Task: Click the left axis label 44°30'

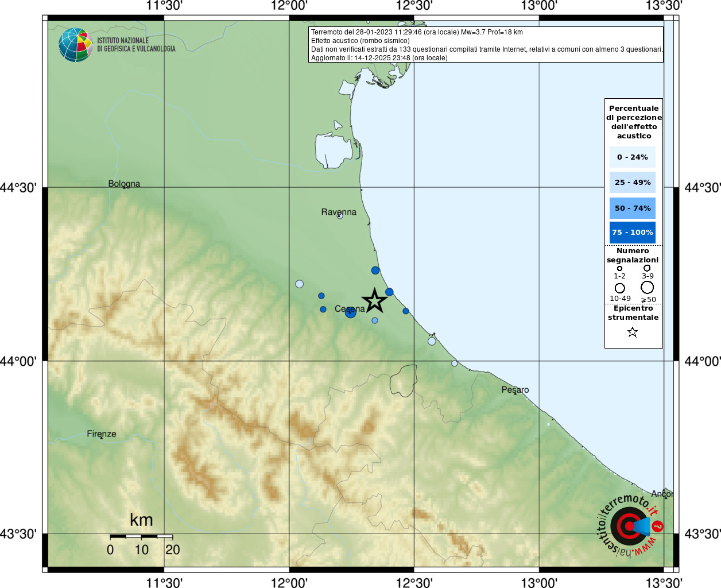Action: click(x=18, y=188)
